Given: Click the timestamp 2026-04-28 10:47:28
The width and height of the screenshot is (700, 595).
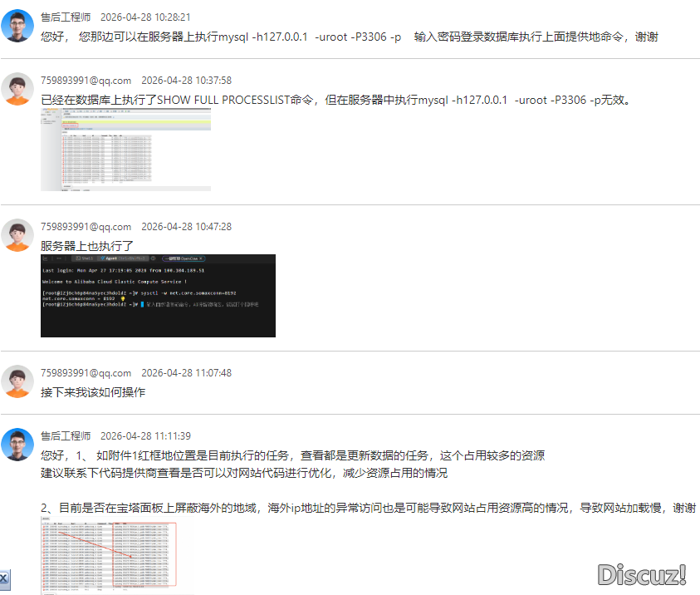Looking at the screenshot, I should (x=186, y=227).
